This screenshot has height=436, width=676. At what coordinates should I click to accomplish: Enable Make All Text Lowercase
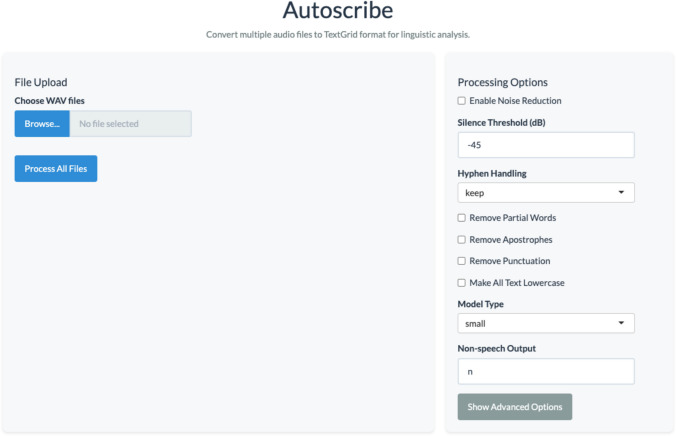(x=461, y=283)
